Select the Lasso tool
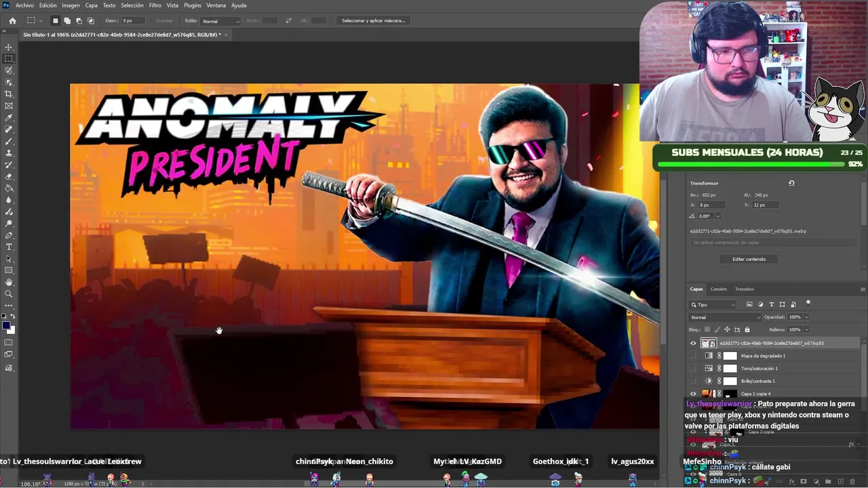Image resolution: width=868 pixels, height=488 pixels. (x=9, y=70)
